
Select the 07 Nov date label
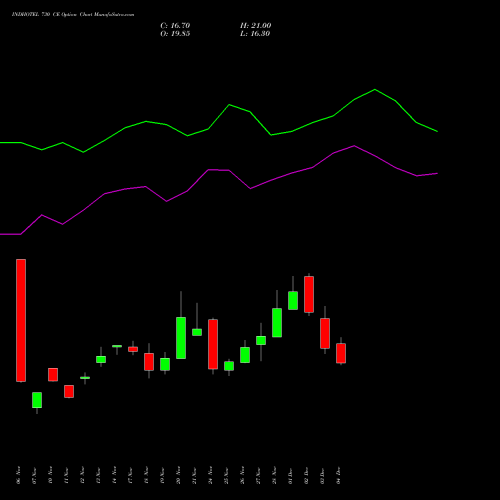pyautogui.click(x=34, y=475)
